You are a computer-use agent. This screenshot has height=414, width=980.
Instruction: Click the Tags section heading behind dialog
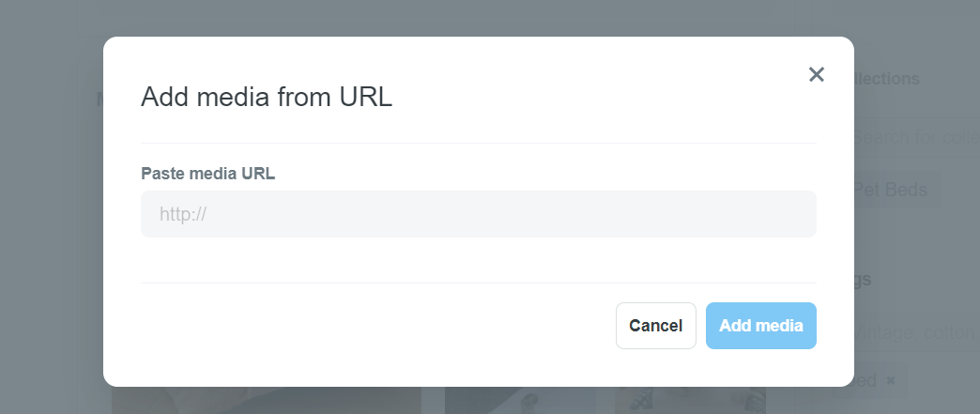pyautogui.click(x=863, y=279)
